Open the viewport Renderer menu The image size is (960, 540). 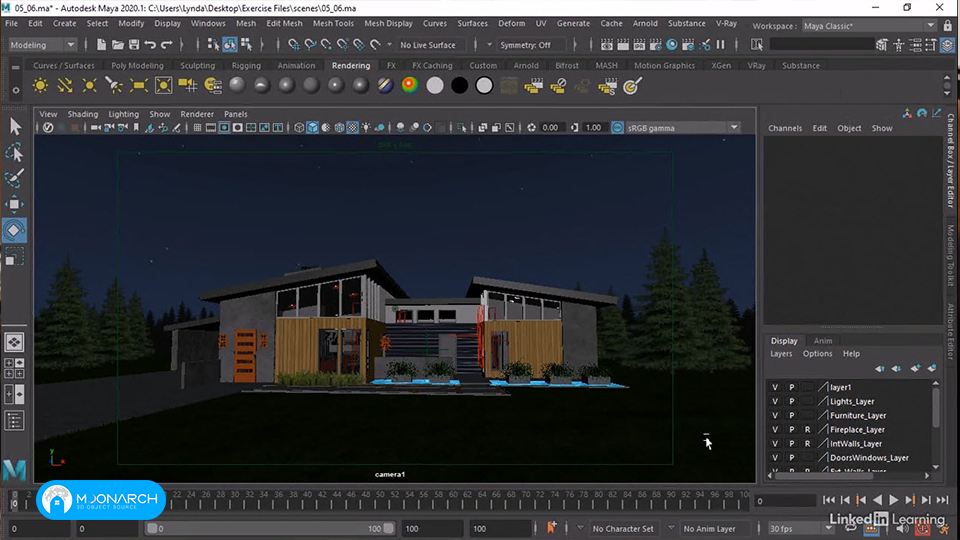[x=197, y=114]
